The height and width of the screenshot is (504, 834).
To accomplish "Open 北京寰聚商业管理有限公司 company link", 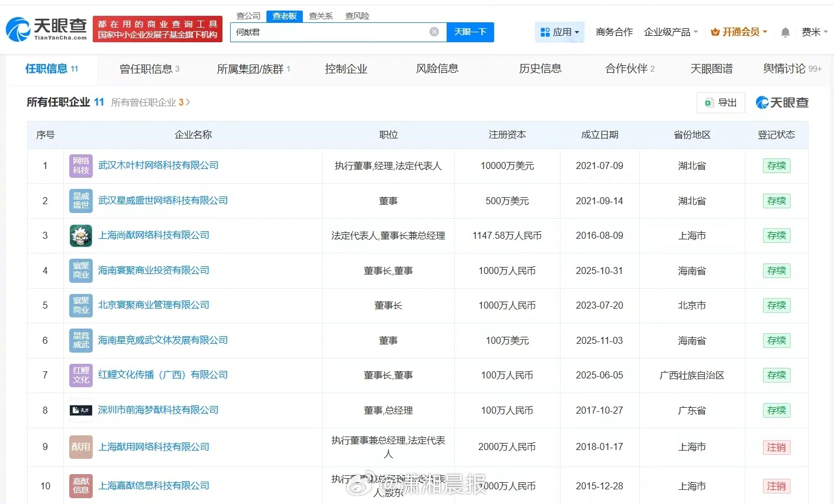I will (154, 305).
